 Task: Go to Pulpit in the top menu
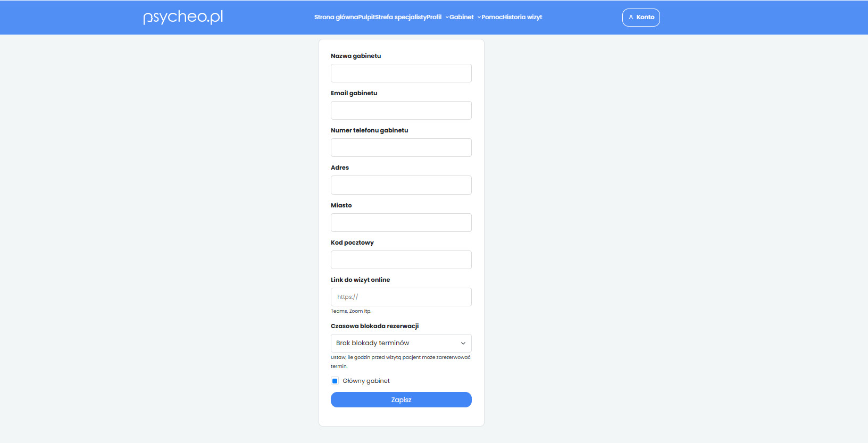pyautogui.click(x=366, y=17)
